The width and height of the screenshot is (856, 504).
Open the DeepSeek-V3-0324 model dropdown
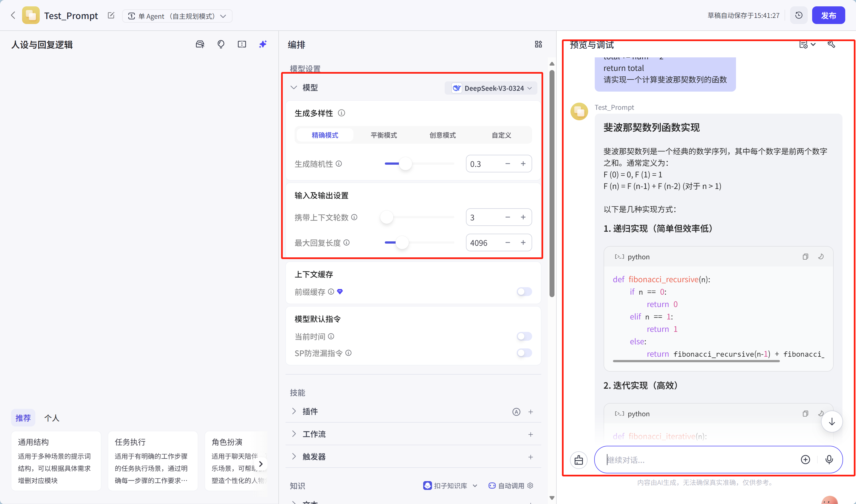click(491, 88)
